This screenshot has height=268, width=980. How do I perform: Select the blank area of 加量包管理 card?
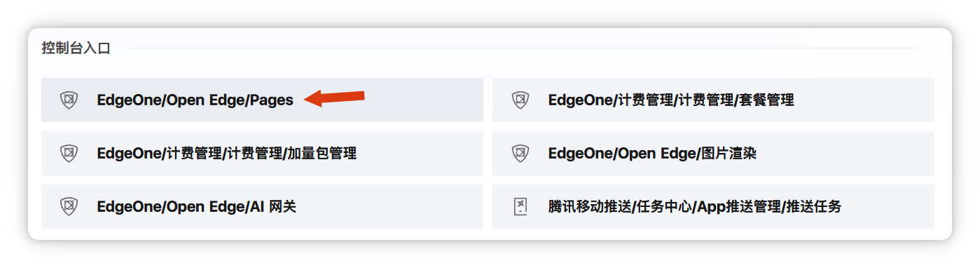tap(420, 153)
